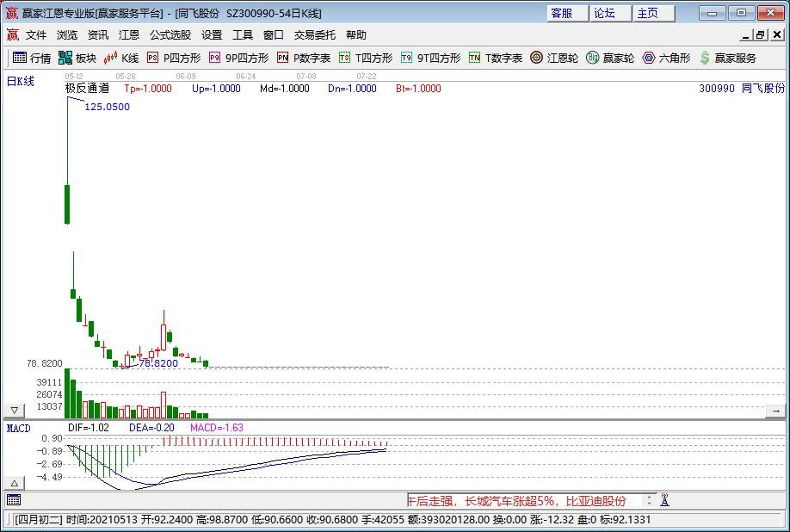Open the 文件 menu
790x532 pixels.
pyautogui.click(x=36, y=34)
